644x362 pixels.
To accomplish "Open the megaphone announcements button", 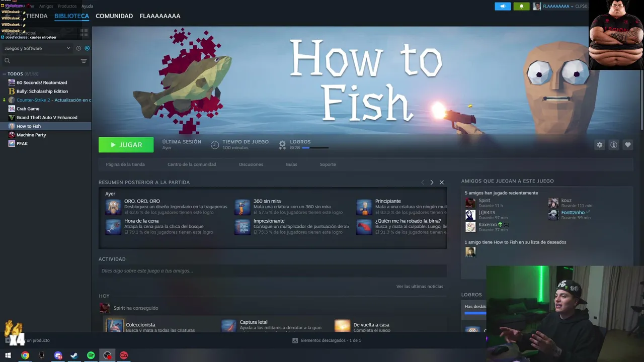I will pos(503,7).
